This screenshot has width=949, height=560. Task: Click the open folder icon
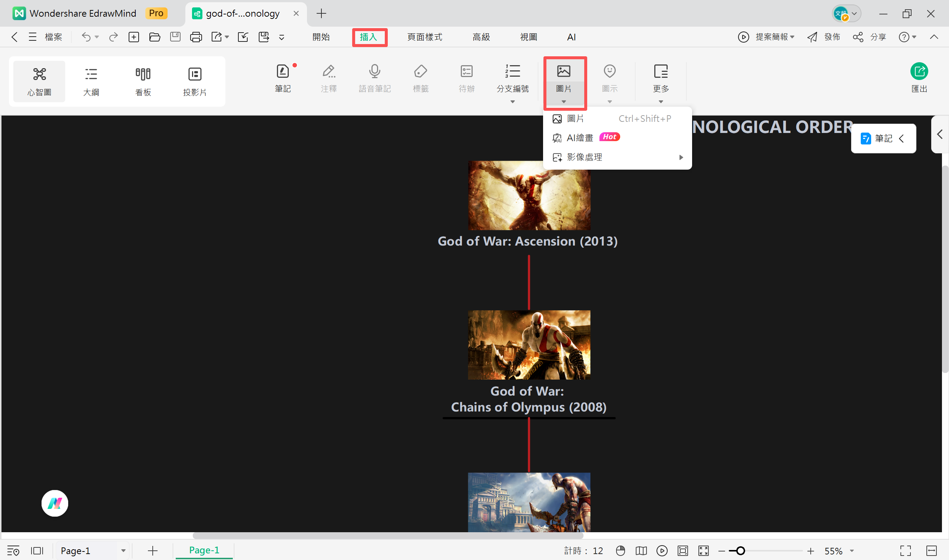click(155, 37)
